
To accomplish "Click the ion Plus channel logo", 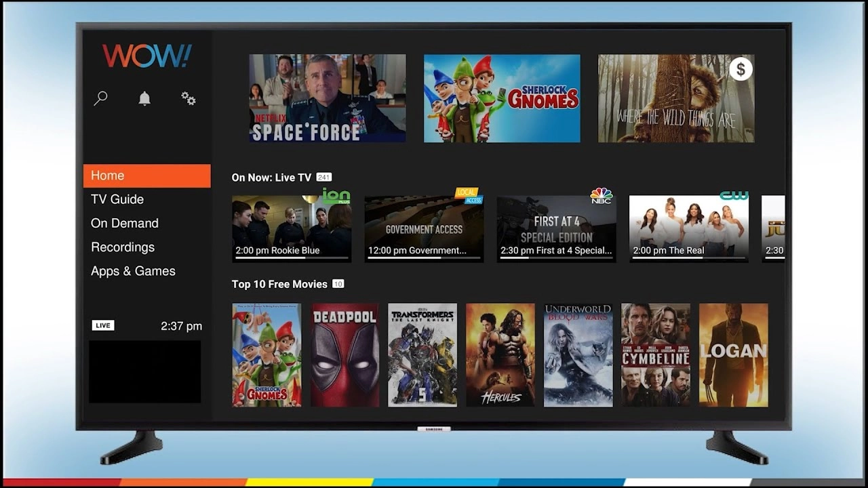I will [335, 196].
